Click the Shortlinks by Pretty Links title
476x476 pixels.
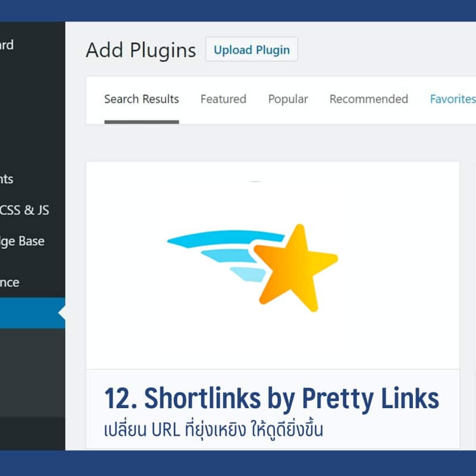point(271,398)
